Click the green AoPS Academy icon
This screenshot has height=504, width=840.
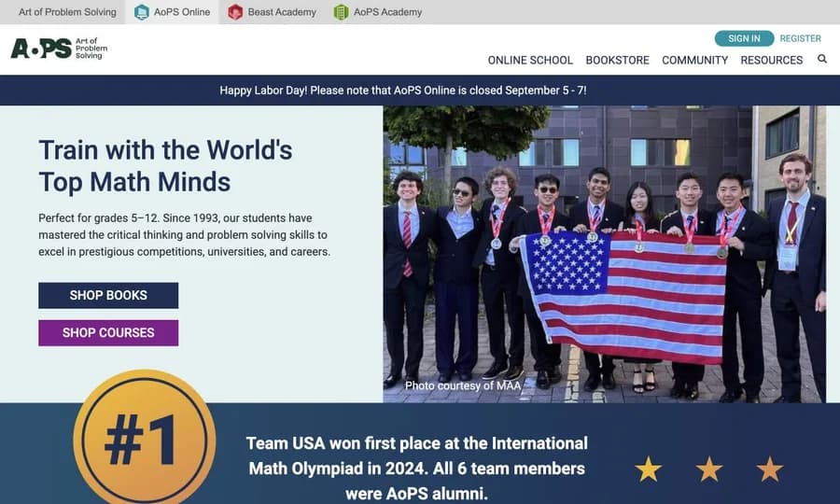341,12
